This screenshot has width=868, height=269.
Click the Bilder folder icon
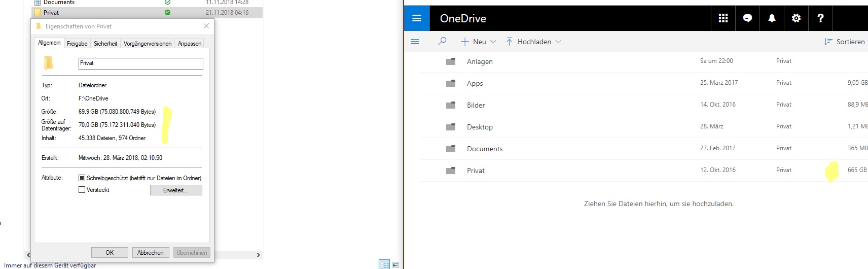[451, 105]
